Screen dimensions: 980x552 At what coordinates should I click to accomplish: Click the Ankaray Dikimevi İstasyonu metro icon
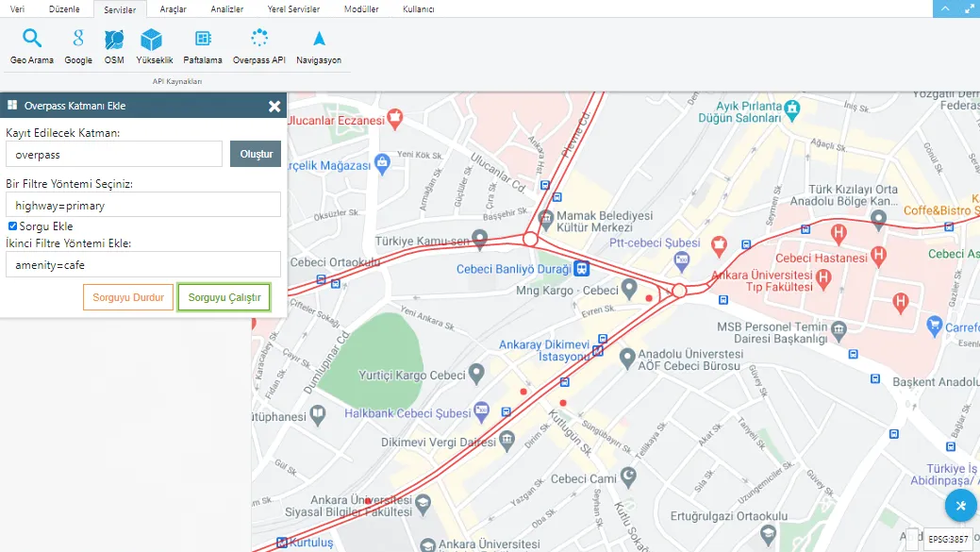click(598, 351)
